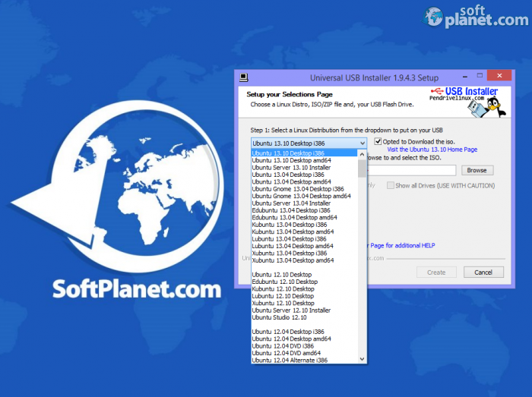532x397 pixels.
Task: Choose Kubuntu 13.04 Desktop amd64
Action: [304, 232]
